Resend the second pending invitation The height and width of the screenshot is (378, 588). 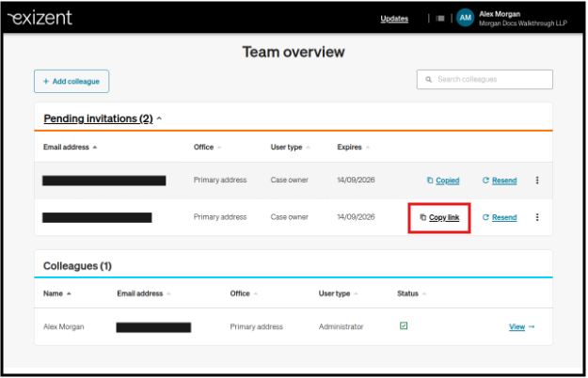coord(500,217)
